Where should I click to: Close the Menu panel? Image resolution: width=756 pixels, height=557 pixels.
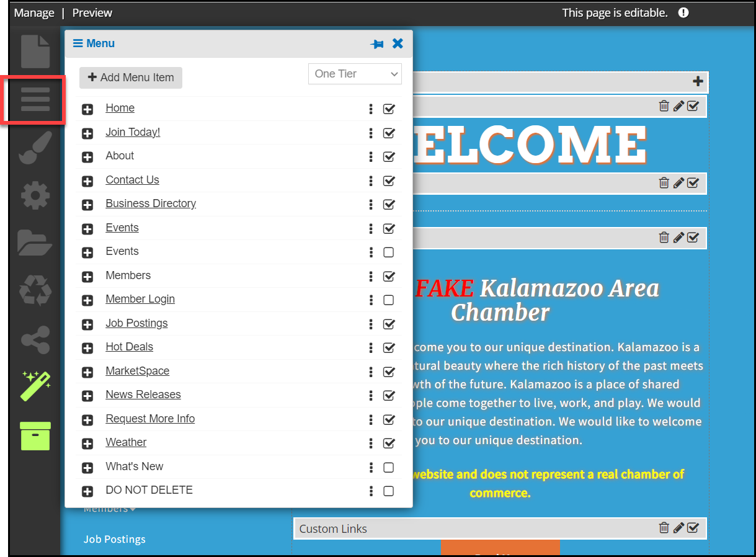click(398, 43)
